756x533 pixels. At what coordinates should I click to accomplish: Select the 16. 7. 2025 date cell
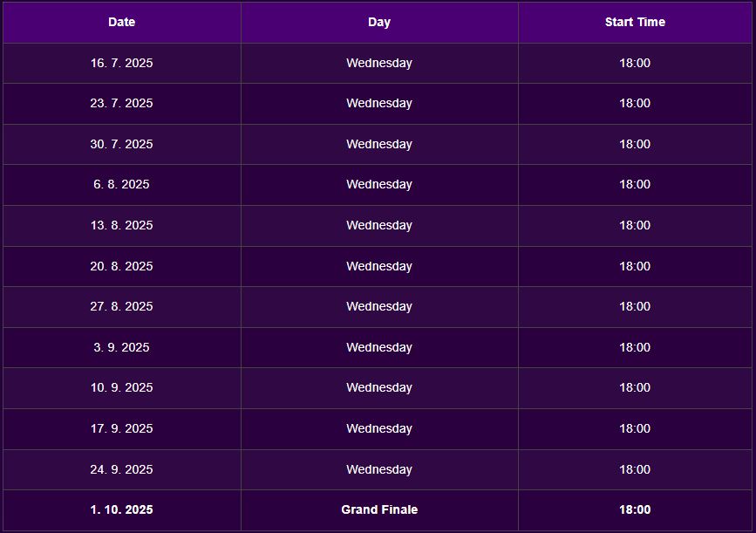coord(122,63)
